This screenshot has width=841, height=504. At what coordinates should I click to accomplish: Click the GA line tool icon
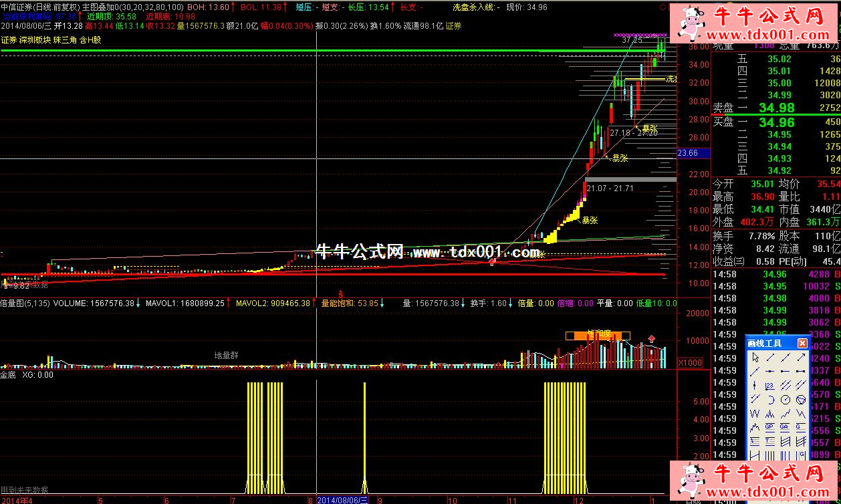[x=785, y=427]
